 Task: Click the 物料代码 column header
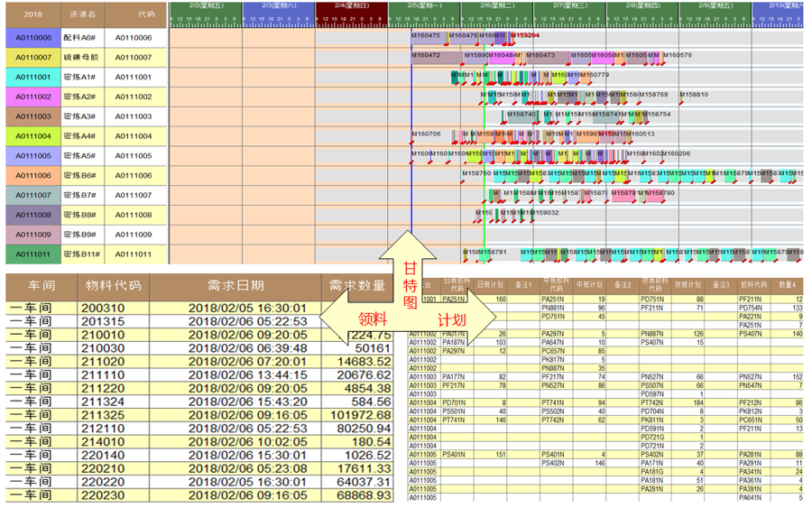(113, 286)
